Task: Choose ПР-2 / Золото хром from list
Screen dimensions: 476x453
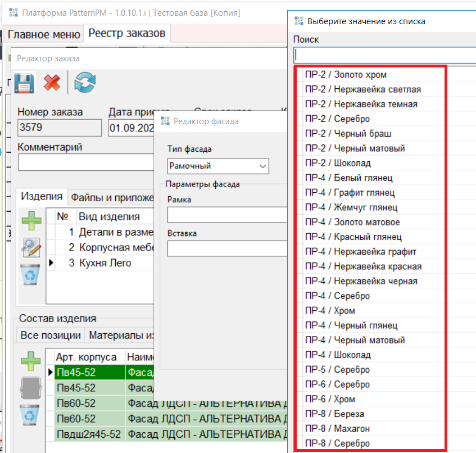Action: (346, 75)
